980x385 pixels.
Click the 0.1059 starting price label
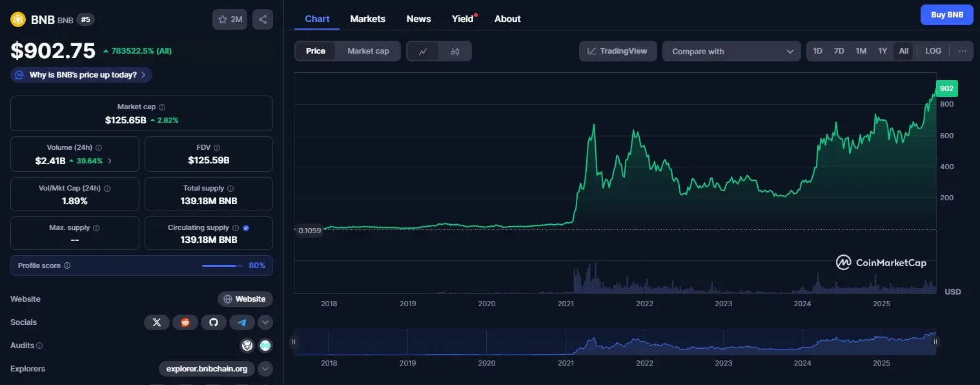[x=309, y=231]
